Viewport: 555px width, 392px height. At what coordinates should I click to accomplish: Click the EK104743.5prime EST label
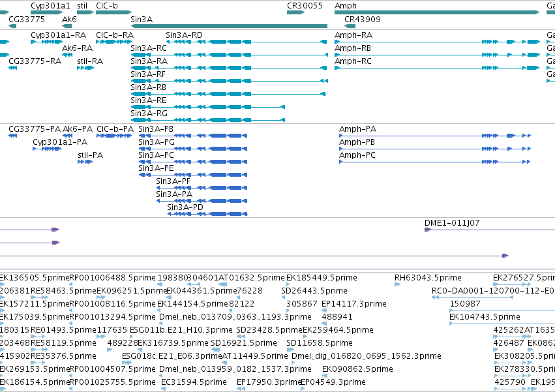point(485,317)
